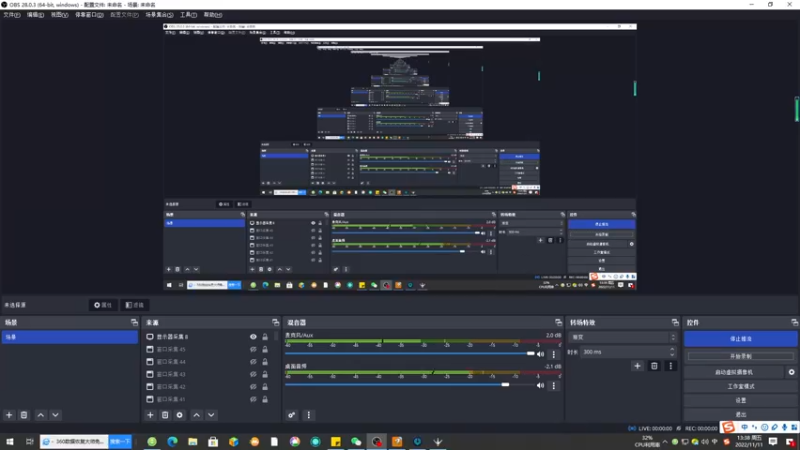
Task: Move scene down in Scenes panel
Action: pos(55,415)
